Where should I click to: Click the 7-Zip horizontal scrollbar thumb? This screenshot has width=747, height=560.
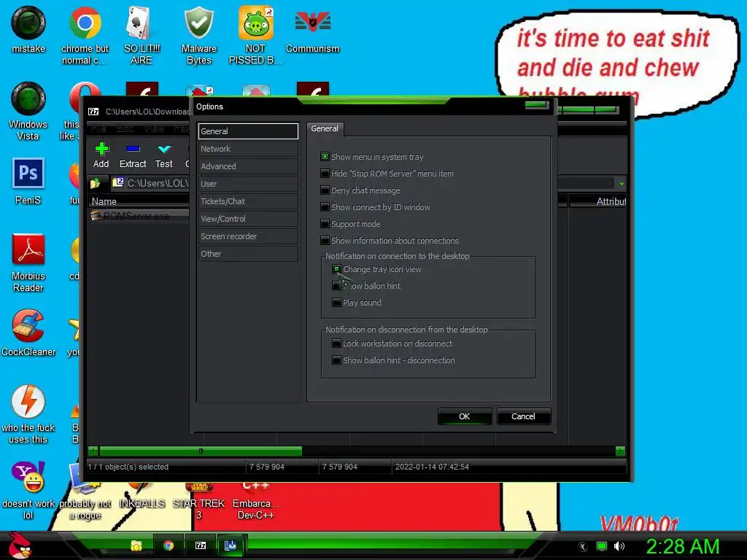201,451
